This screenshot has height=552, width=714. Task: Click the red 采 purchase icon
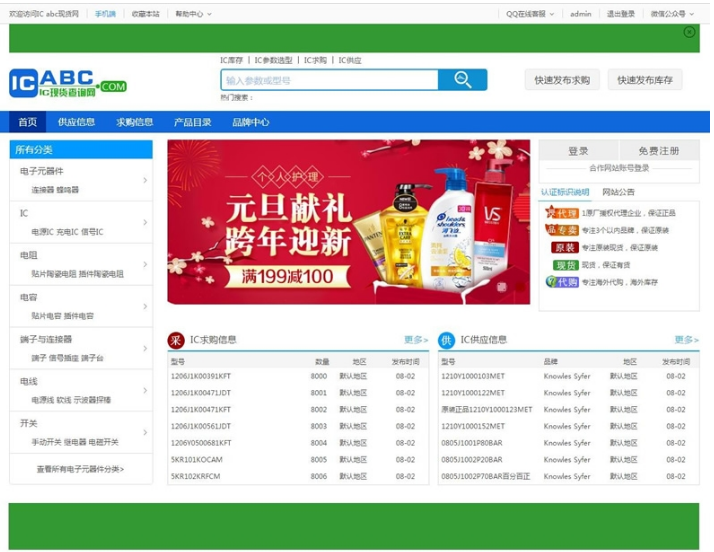point(176,340)
